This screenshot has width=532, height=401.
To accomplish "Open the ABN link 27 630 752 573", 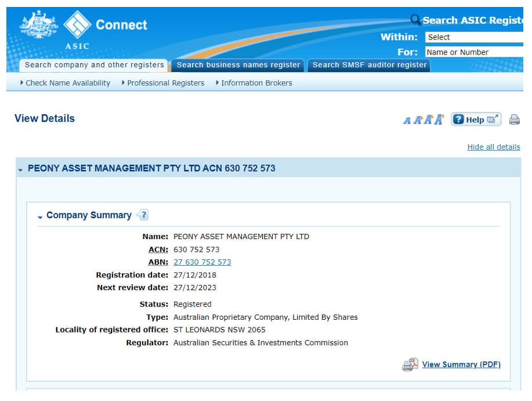I will [x=202, y=262].
